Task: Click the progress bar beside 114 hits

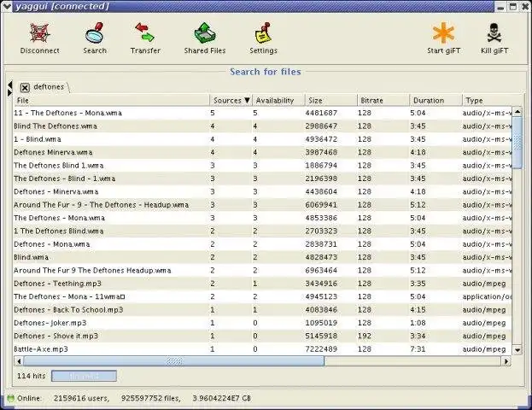Action: [84, 376]
